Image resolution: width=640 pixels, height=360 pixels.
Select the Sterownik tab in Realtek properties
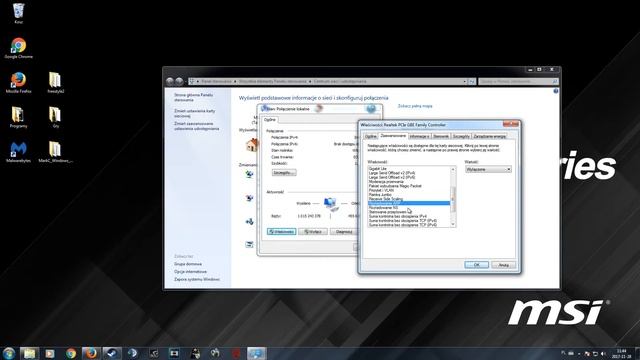click(x=441, y=136)
